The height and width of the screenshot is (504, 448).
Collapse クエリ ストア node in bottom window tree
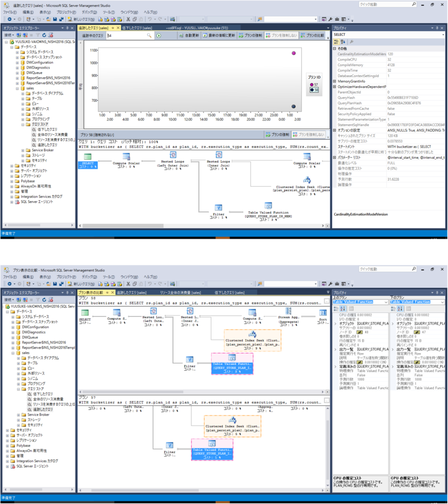pos(18,389)
